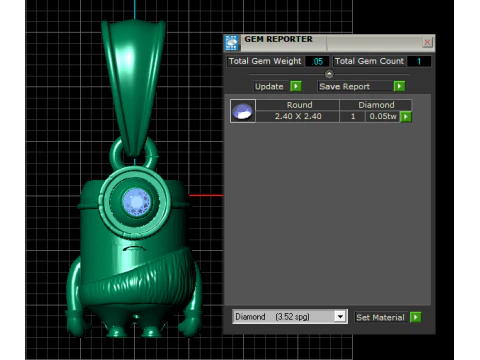Click the Total Gem Weight label
This screenshot has height=360, width=480.
point(265,61)
